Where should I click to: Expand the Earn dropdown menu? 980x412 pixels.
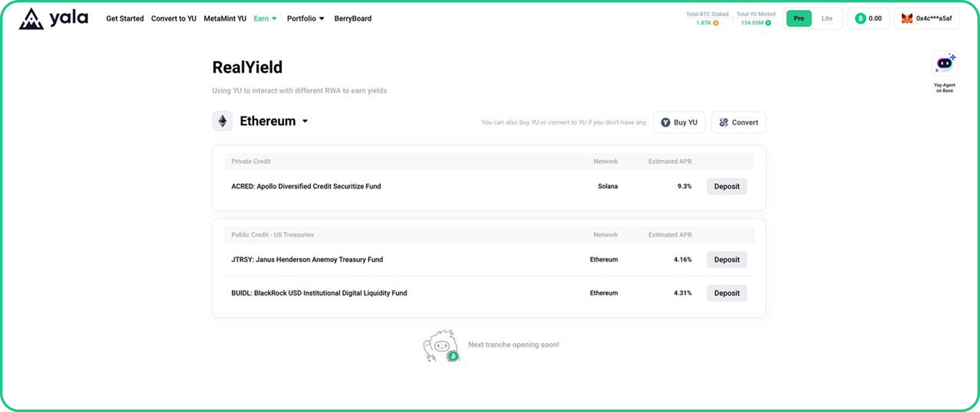(x=265, y=19)
